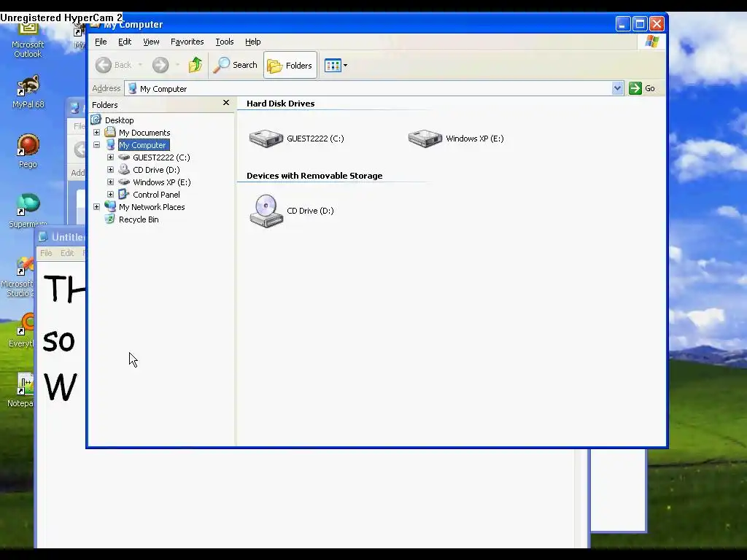Click the Notepad++ desktop icon
Viewport: 747px width, 560px height.
[x=21, y=391]
